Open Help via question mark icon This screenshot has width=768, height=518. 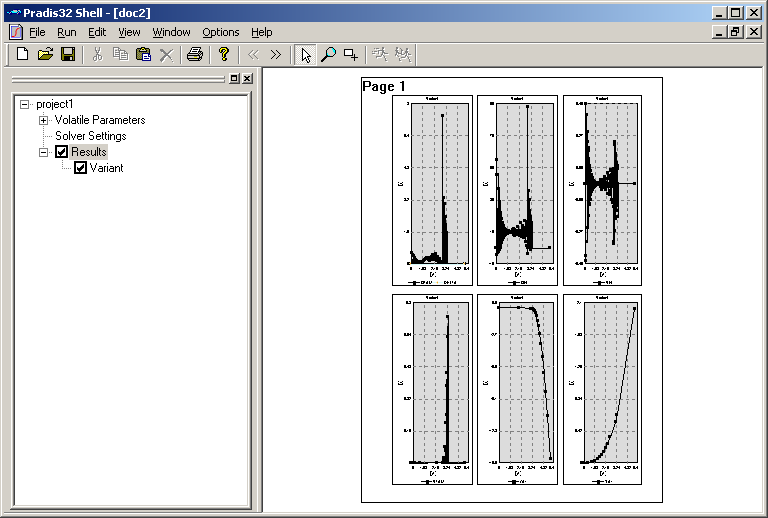click(224, 54)
